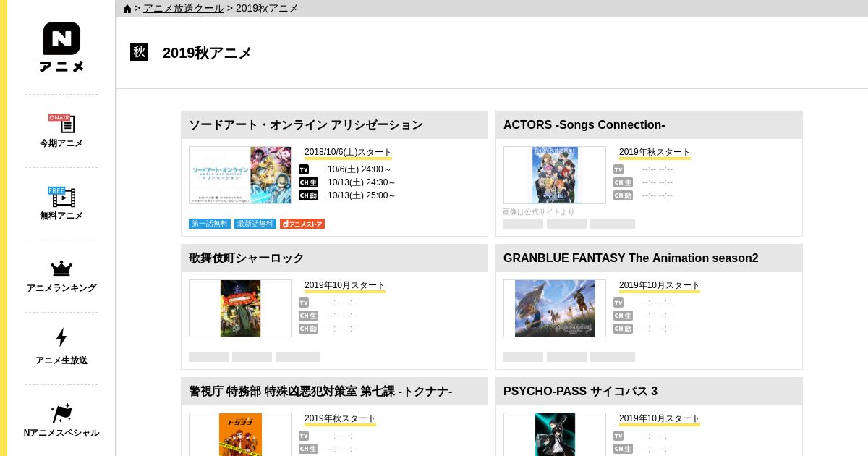The image size is (868, 456).
Task: Select the アニメ生放送 menu label
Action: (x=61, y=360)
